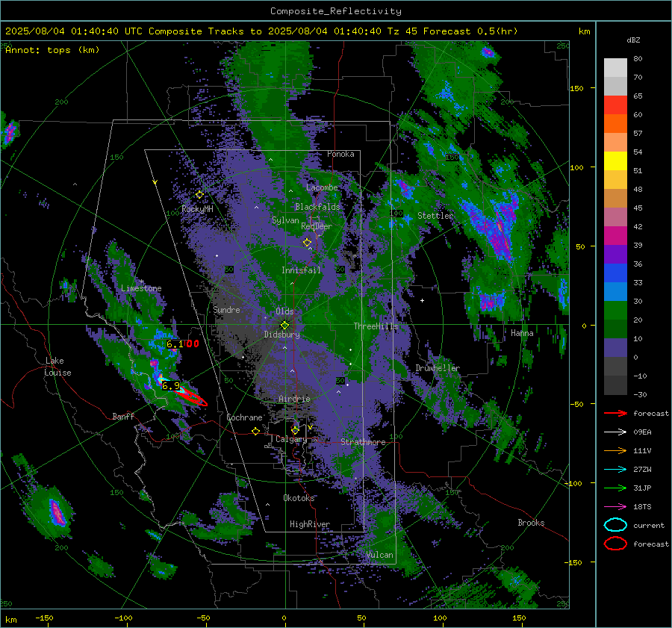Click the 'Annot: tops (km)' label
This screenshot has width=672, height=628.
click(x=52, y=50)
